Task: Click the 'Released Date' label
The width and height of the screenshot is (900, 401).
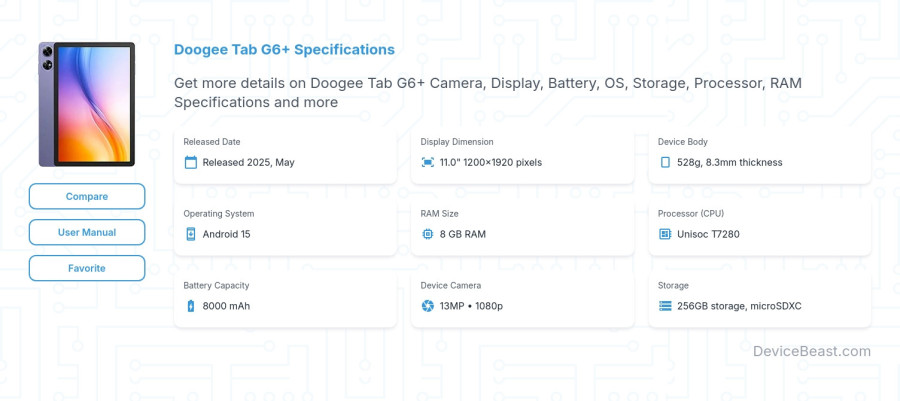Action: click(212, 142)
